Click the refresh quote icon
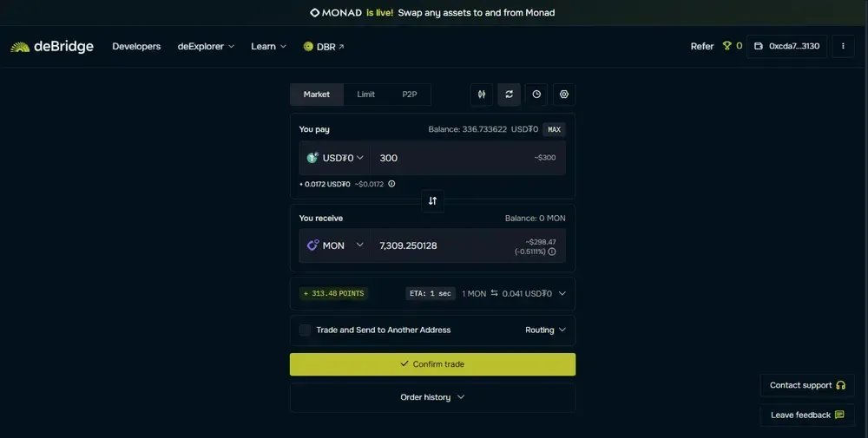 point(510,95)
